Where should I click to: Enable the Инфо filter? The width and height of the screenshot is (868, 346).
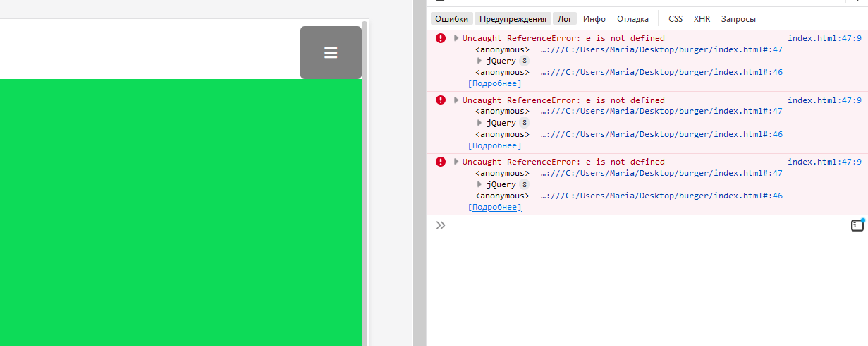pyautogui.click(x=594, y=19)
